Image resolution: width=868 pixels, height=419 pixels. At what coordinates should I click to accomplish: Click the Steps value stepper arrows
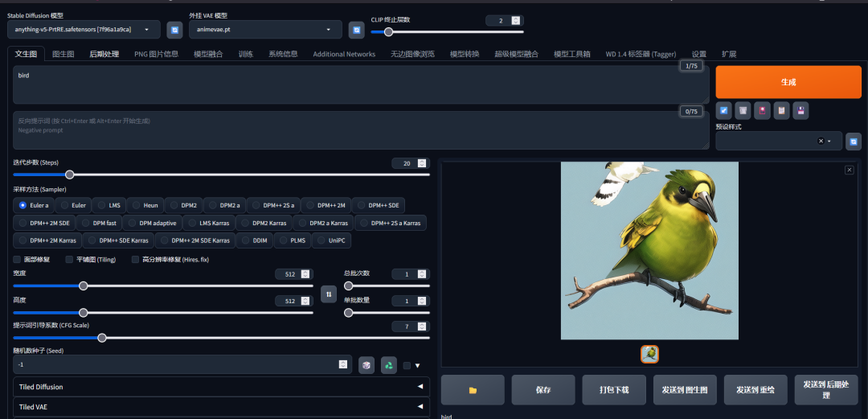[x=422, y=163]
